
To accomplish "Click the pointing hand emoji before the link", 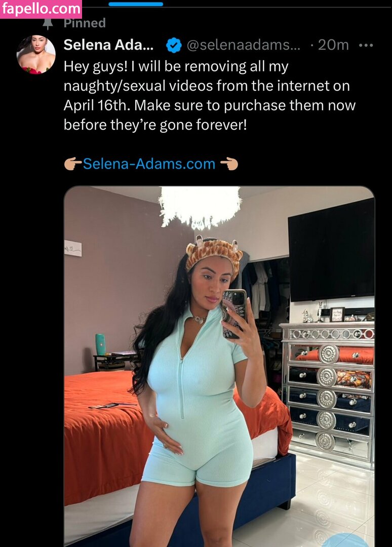I will pos(73,164).
